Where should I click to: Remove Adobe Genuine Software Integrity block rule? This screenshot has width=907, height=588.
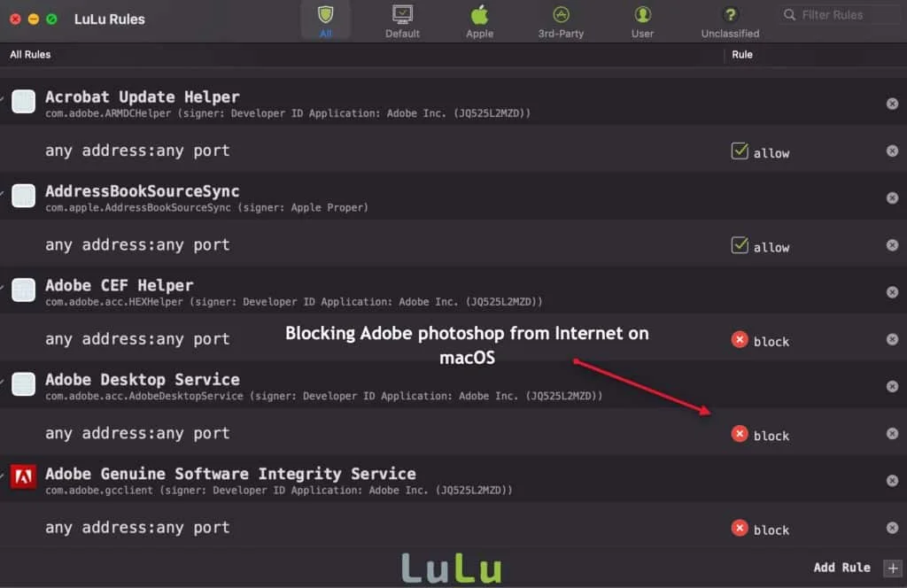pyautogui.click(x=892, y=528)
